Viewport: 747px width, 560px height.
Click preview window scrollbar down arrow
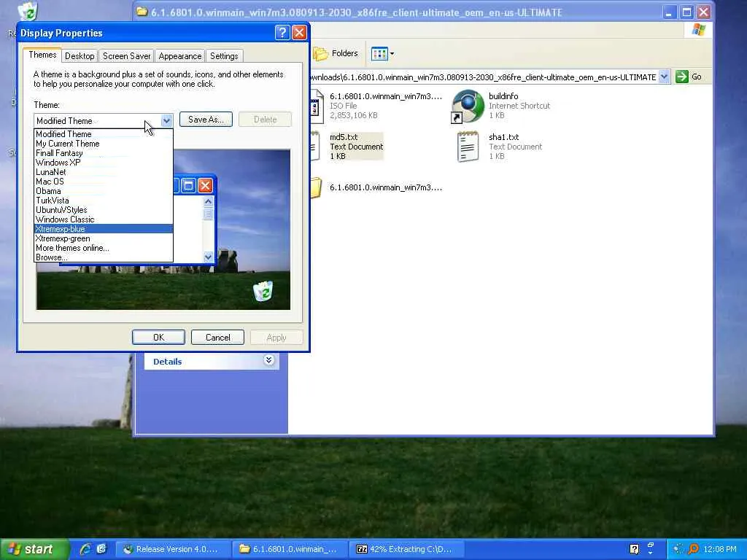pyautogui.click(x=208, y=257)
